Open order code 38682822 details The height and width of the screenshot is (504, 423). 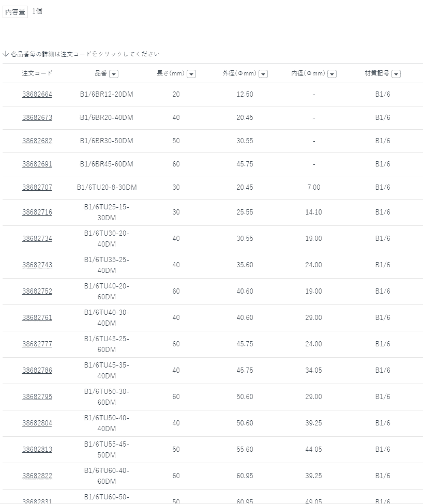pos(37,476)
